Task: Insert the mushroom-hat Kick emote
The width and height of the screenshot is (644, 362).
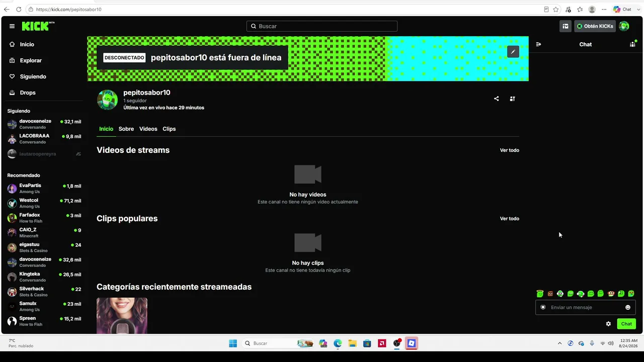Action: 611,294
